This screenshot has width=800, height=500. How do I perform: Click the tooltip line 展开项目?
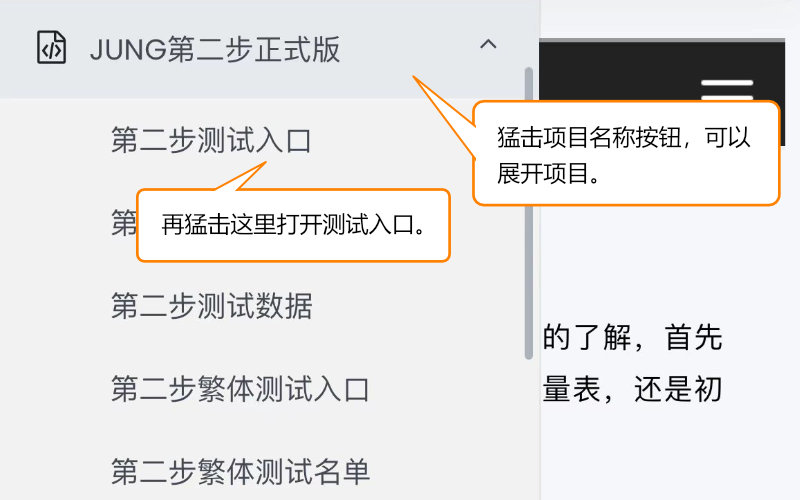(x=548, y=173)
